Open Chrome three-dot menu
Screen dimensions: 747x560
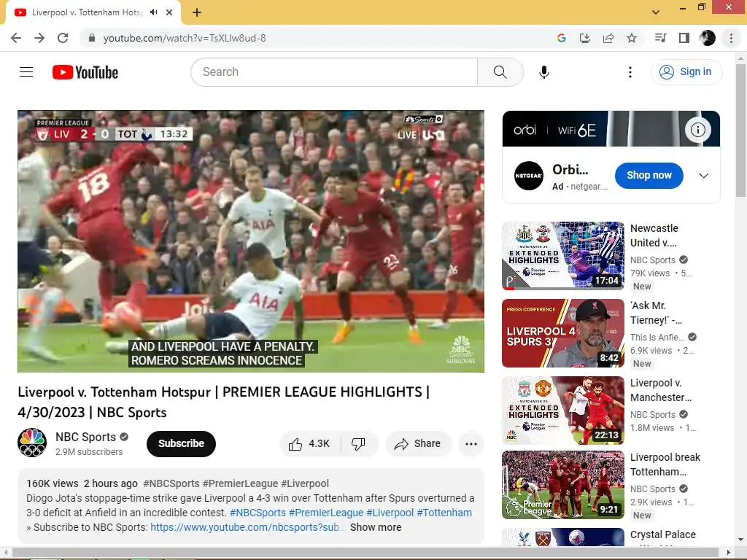click(x=731, y=38)
